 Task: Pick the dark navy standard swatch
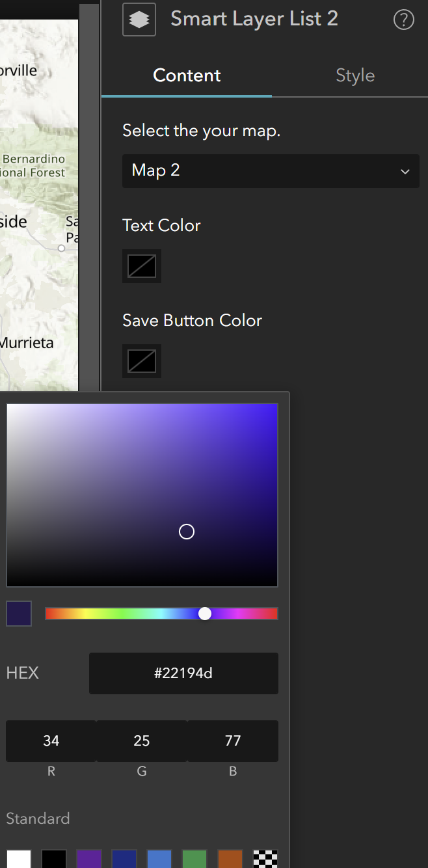(124, 859)
